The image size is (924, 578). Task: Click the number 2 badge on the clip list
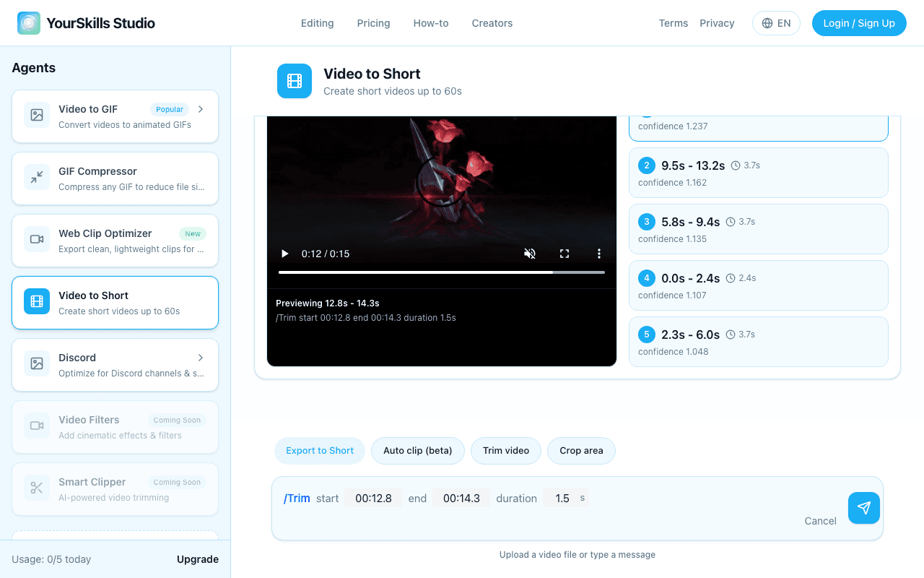(x=647, y=165)
